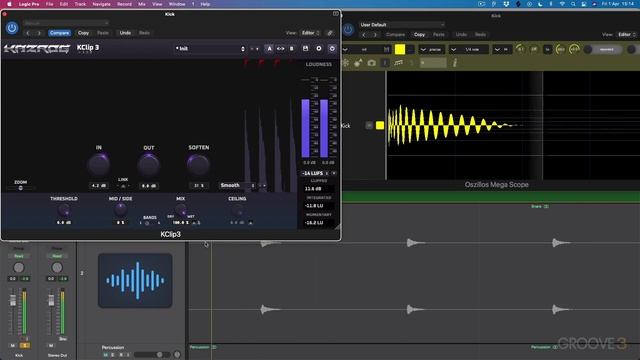Solo the Kick channel strip
640x360 pixels.
pyautogui.click(x=25, y=345)
